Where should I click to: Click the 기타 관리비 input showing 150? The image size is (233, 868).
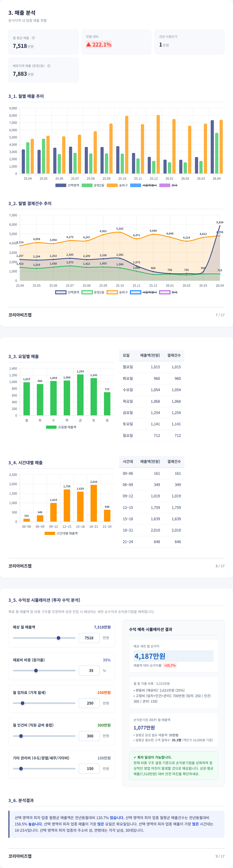[x=89, y=769]
